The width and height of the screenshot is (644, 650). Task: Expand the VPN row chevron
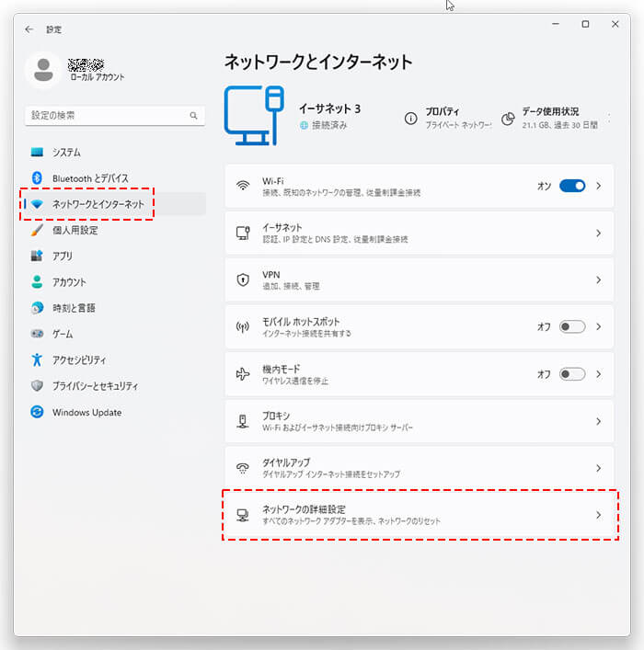598,279
